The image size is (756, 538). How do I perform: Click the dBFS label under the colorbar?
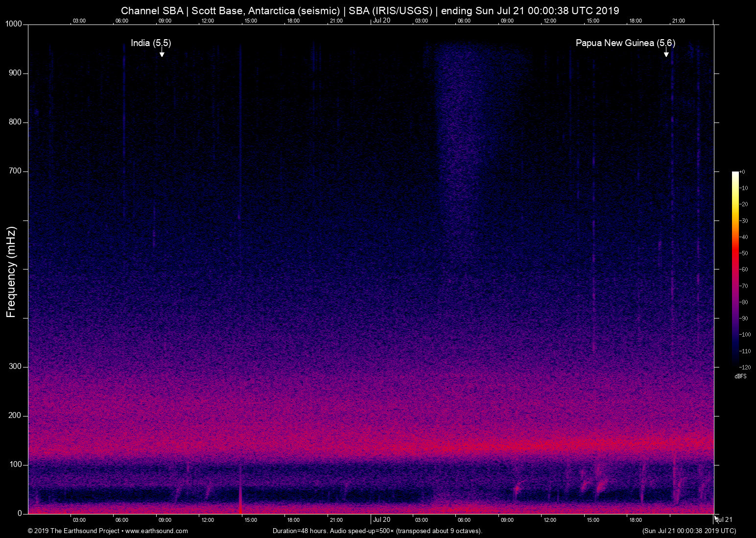741,376
